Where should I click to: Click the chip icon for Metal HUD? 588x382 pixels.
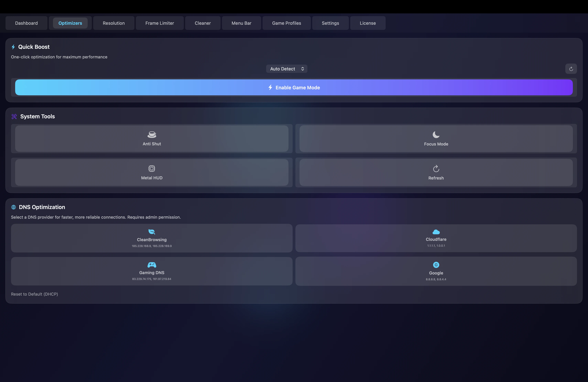[152, 168]
